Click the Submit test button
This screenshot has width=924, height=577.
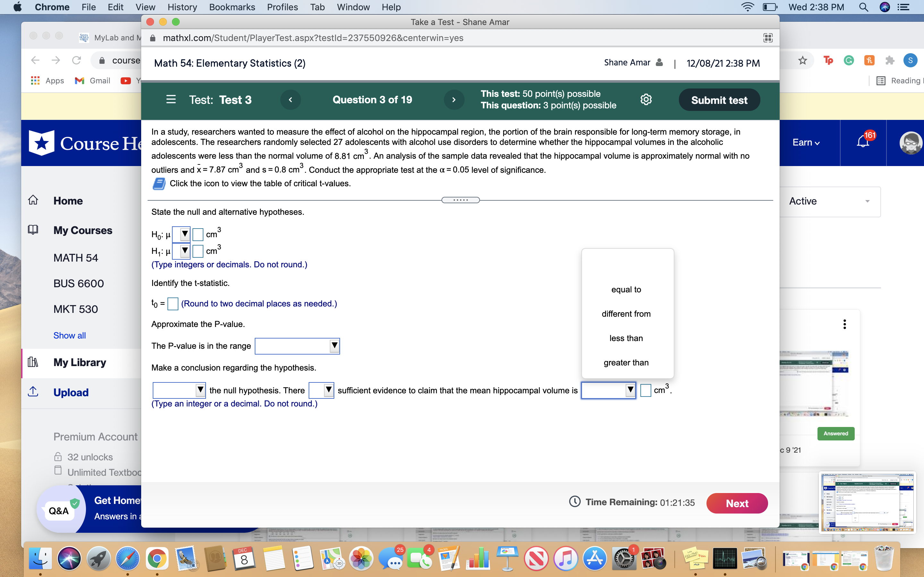(x=719, y=100)
